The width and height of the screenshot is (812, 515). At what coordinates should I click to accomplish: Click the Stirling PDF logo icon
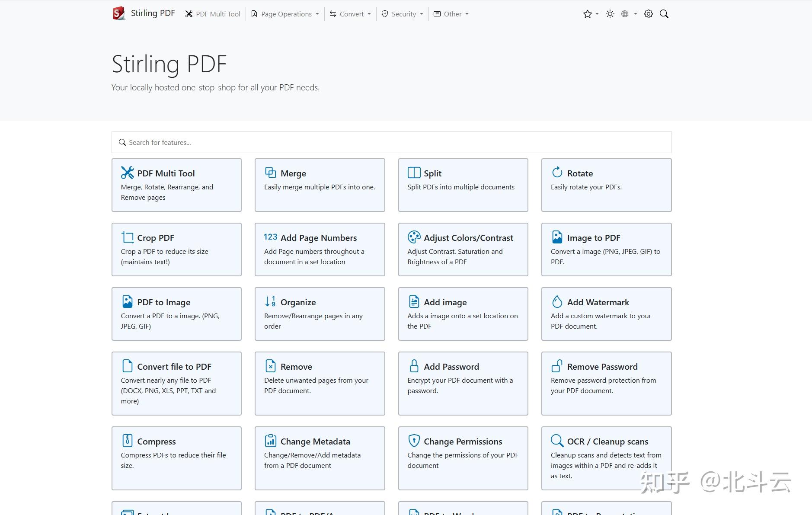click(x=119, y=13)
